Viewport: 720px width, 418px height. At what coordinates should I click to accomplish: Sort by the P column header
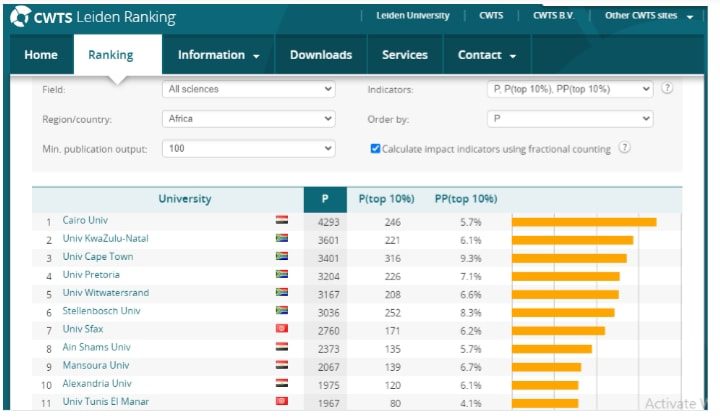click(325, 199)
